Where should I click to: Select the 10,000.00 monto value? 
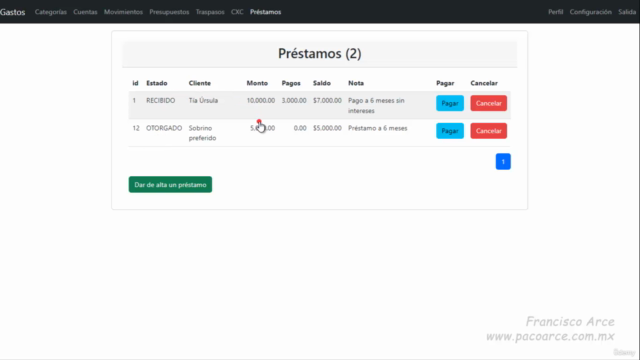261,100
